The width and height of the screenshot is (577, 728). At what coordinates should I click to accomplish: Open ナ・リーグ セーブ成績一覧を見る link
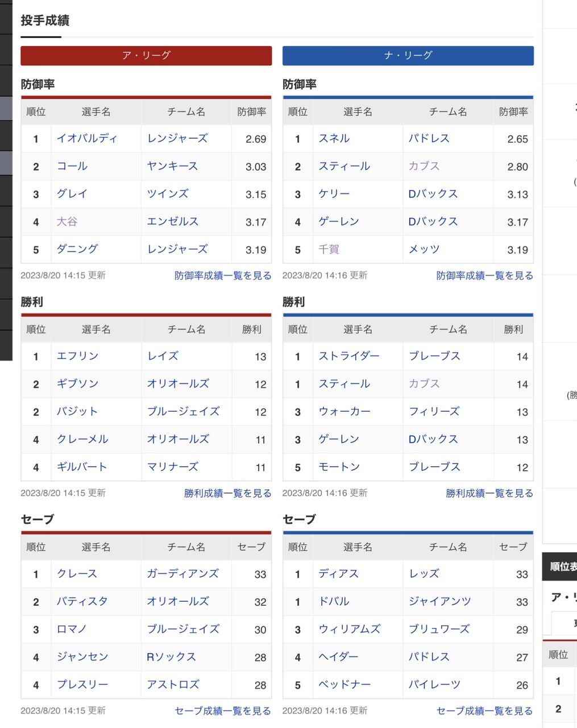pyautogui.click(x=484, y=711)
